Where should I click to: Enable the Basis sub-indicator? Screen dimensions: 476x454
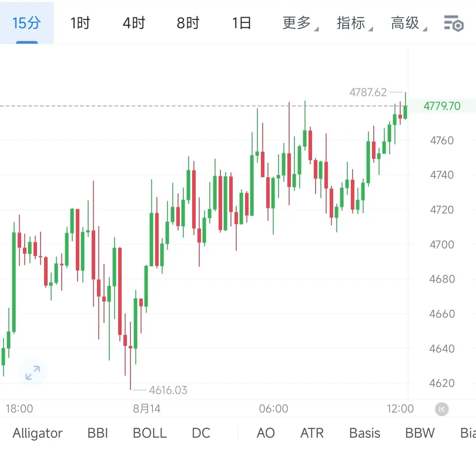tap(364, 433)
